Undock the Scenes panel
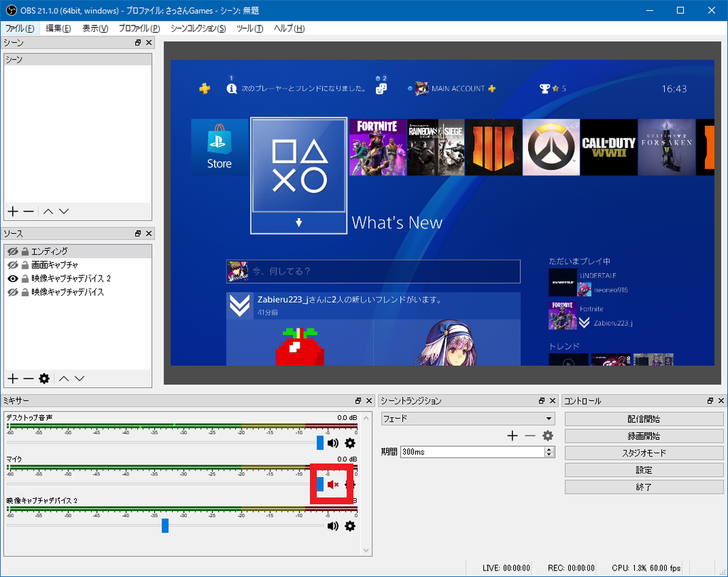728x577 pixels. pyautogui.click(x=138, y=43)
